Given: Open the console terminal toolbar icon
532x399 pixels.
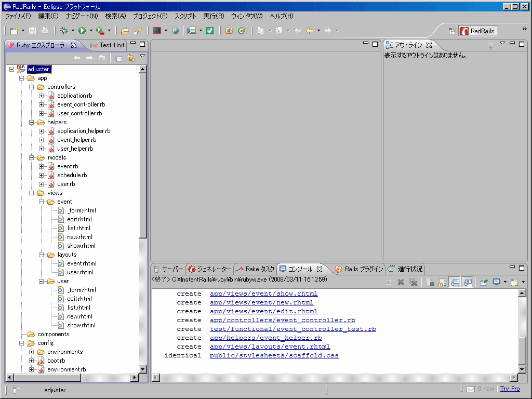Looking at the screenshot, I should tap(157, 31).
